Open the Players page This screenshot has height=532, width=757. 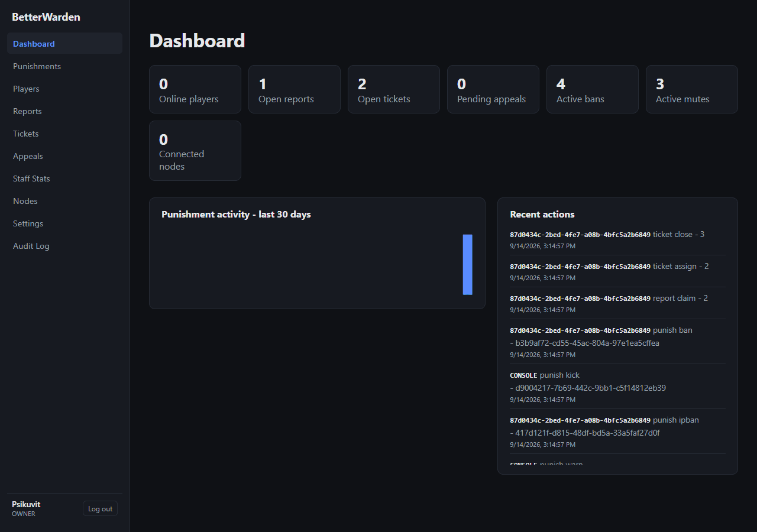[x=64, y=89]
